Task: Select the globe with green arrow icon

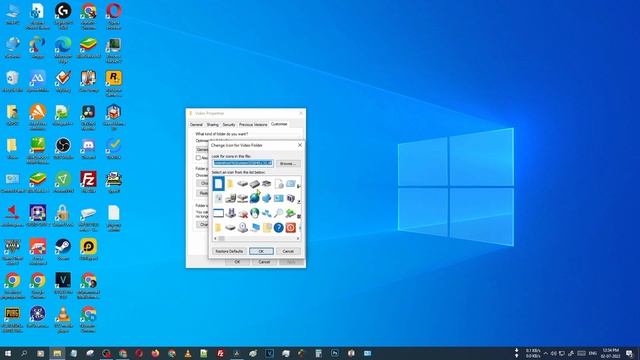Action: (x=255, y=198)
